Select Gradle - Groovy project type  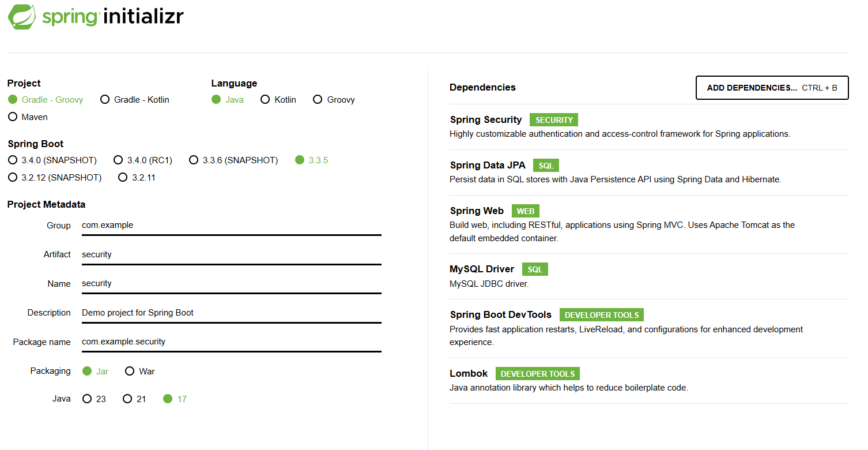pos(46,100)
